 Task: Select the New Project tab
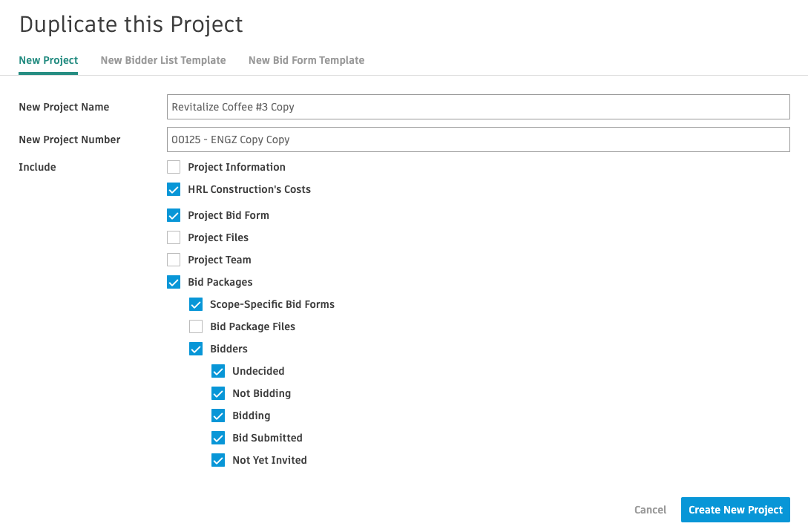[48, 60]
